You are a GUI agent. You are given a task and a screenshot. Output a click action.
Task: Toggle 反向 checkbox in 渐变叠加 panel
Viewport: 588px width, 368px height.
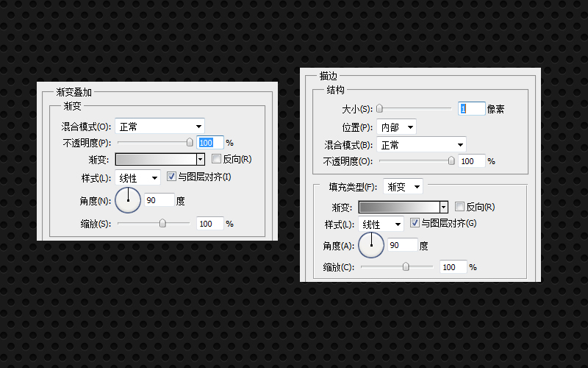pos(216,159)
